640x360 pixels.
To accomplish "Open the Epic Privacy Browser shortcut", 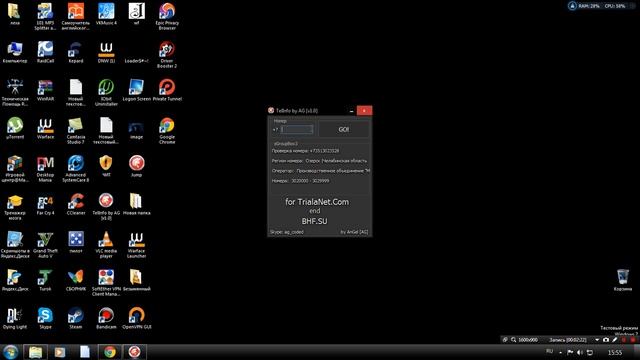I will point(167,16).
